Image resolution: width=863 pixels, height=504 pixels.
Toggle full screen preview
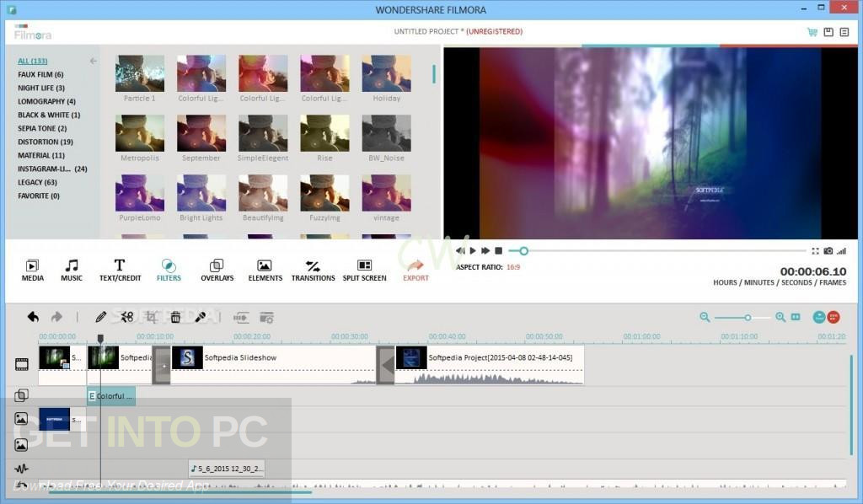pyautogui.click(x=815, y=251)
